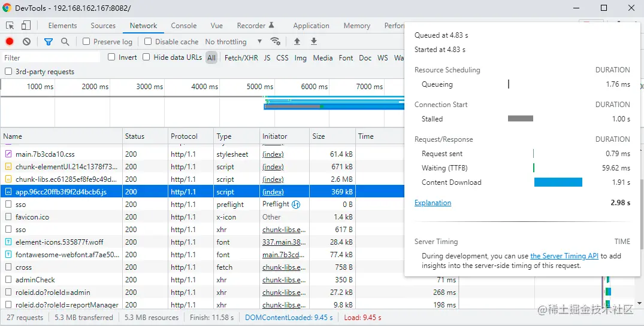The height and width of the screenshot is (326, 644).
Task: Filter requests by JS type
Action: click(x=267, y=58)
